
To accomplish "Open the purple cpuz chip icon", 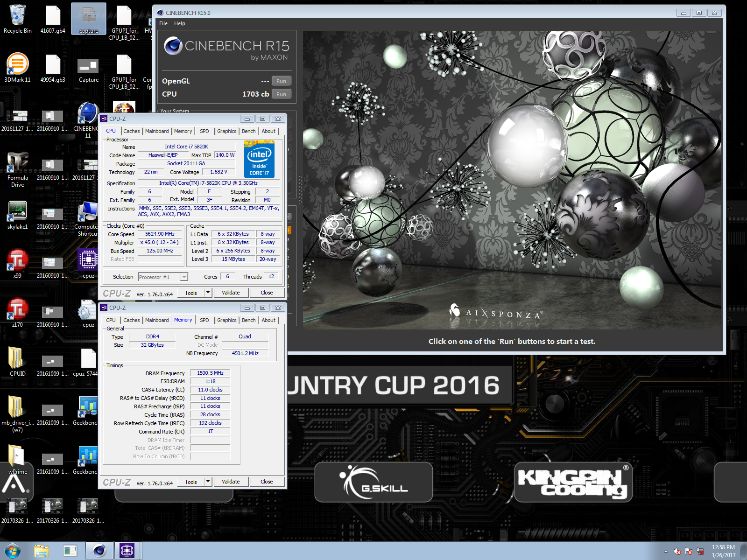I will coord(88,264).
